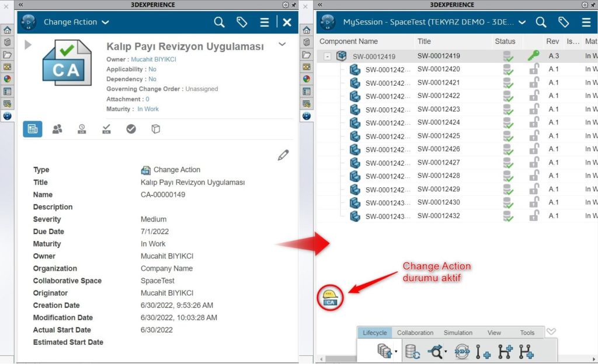The width and height of the screenshot is (598, 364).
Task: Open the Attachment count link '0'
Action: click(x=147, y=99)
